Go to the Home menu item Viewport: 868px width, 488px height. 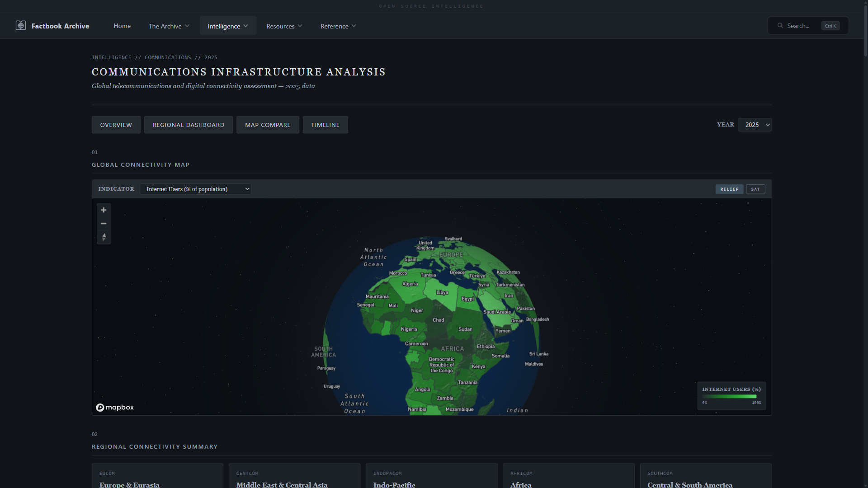(122, 26)
